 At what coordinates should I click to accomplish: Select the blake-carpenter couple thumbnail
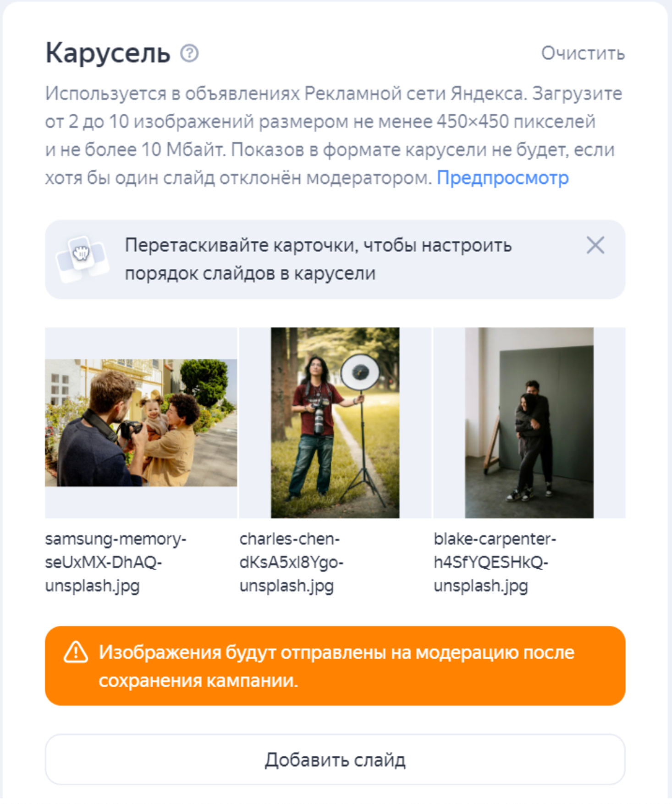[529, 422]
